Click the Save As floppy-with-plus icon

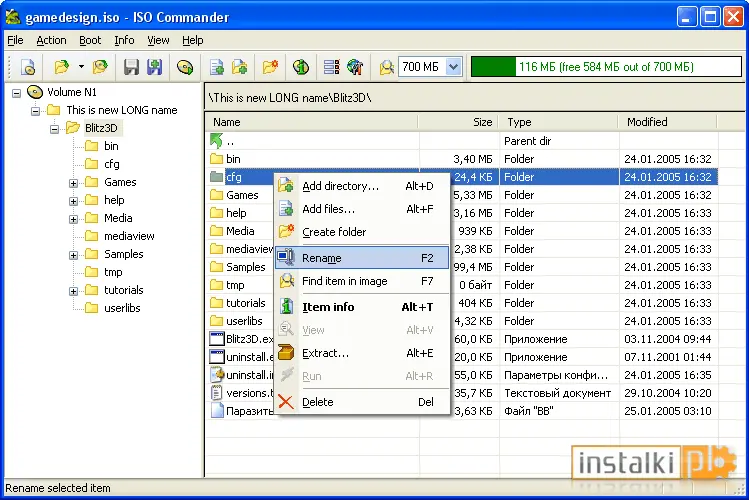point(154,67)
